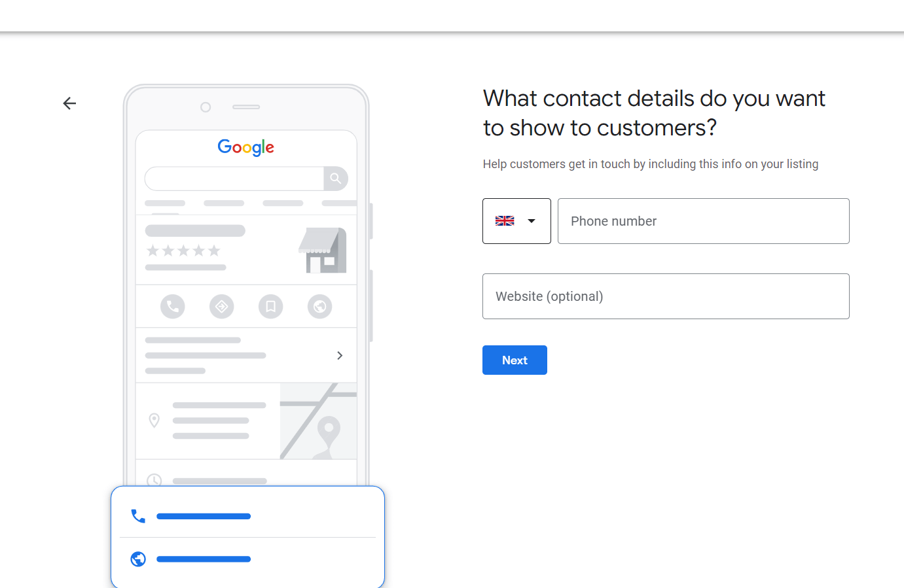Click into the Website (optional) field
The width and height of the screenshot is (904, 588).
point(666,296)
